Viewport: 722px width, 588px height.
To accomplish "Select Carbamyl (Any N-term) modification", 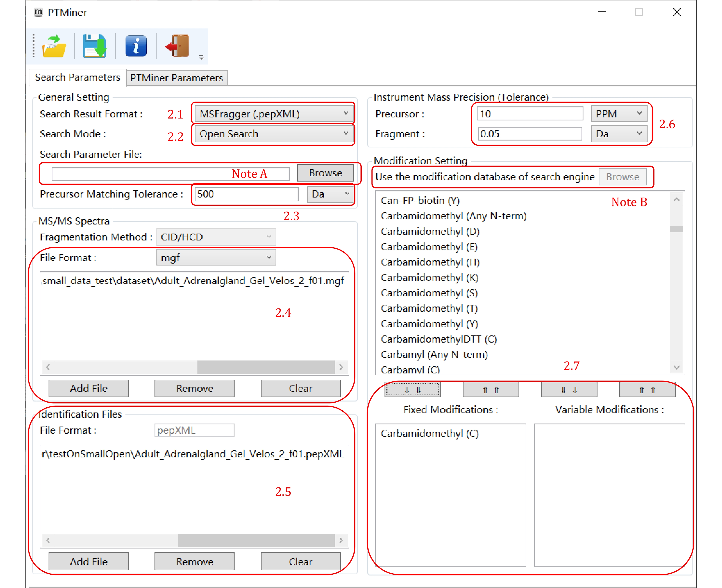I will 434,355.
